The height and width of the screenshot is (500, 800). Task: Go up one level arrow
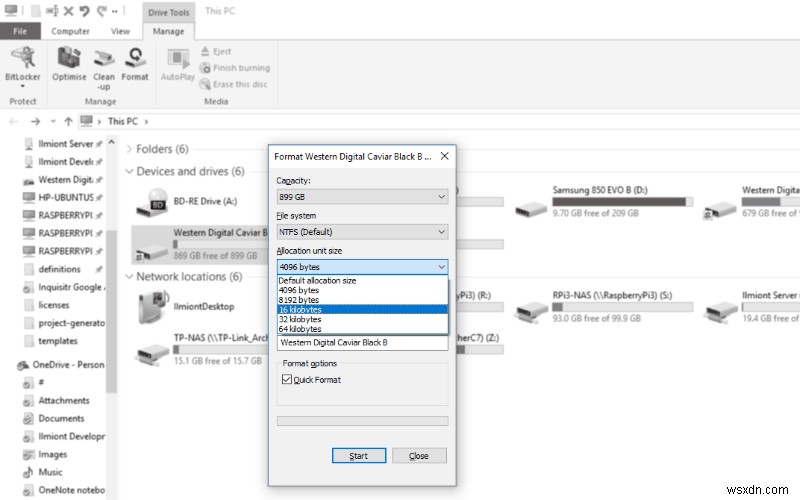pyautogui.click(x=68, y=121)
